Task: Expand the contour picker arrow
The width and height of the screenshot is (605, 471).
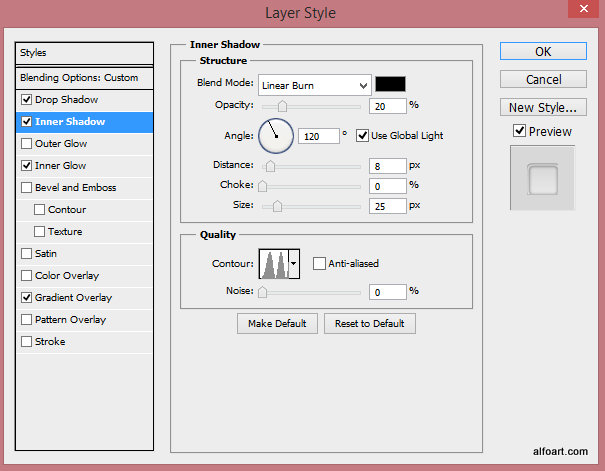Action: [x=293, y=264]
